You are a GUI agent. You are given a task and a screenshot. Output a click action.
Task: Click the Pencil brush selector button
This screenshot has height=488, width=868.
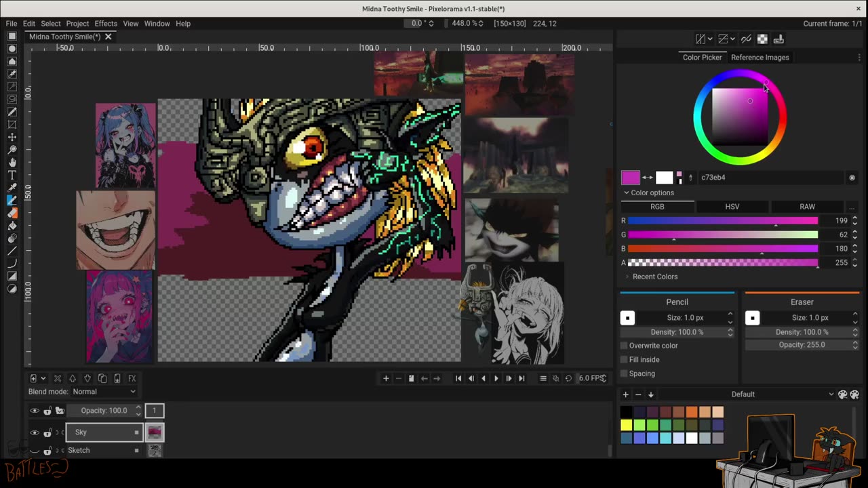click(x=627, y=318)
